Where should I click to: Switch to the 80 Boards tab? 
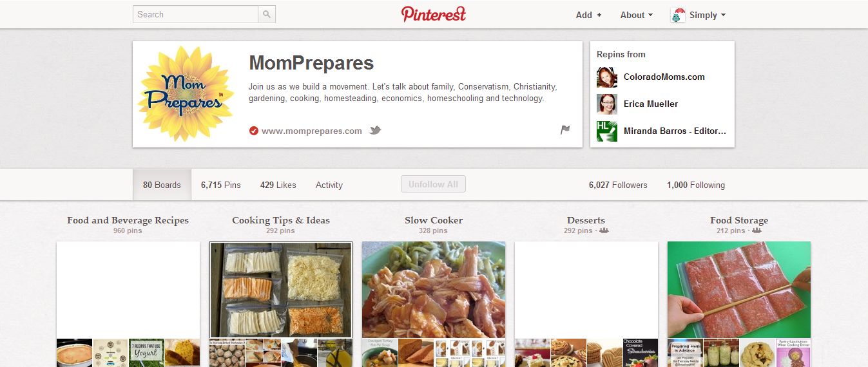click(x=162, y=185)
